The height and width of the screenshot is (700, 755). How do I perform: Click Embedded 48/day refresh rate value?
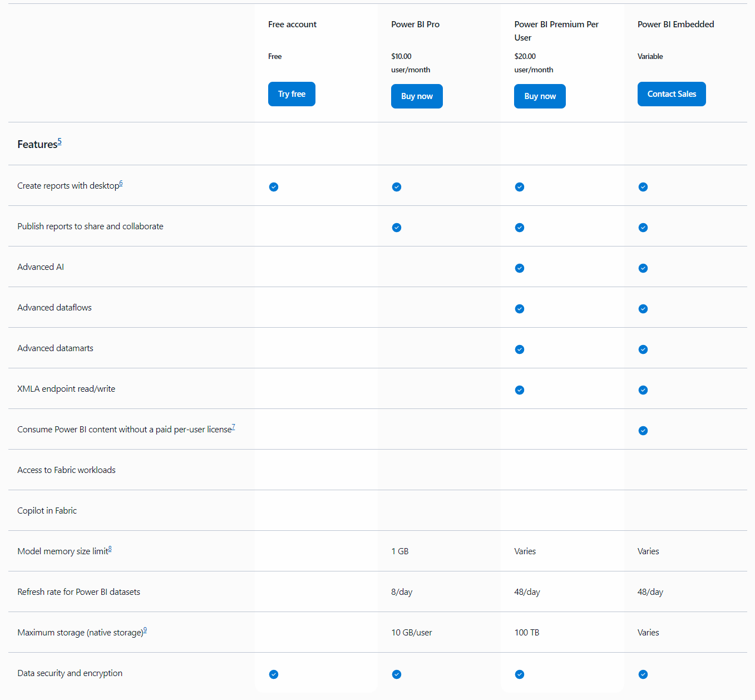tap(650, 592)
